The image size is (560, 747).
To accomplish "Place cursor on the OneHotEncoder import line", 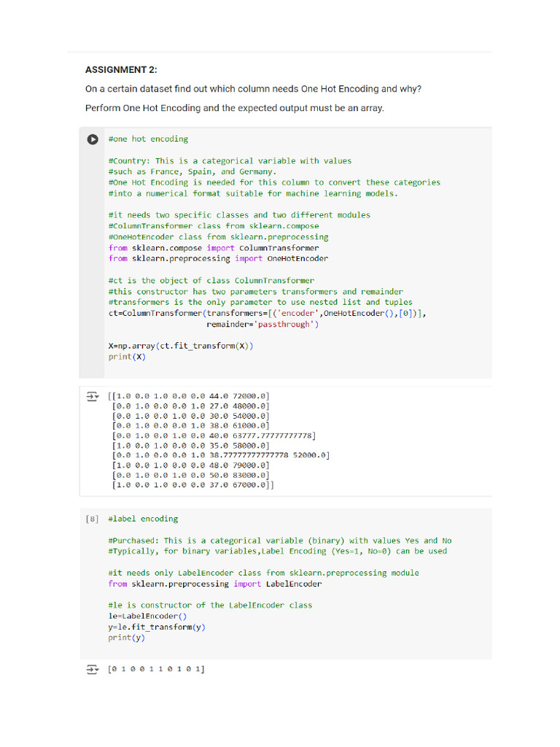I will pyautogui.click(x=218, y=258).
